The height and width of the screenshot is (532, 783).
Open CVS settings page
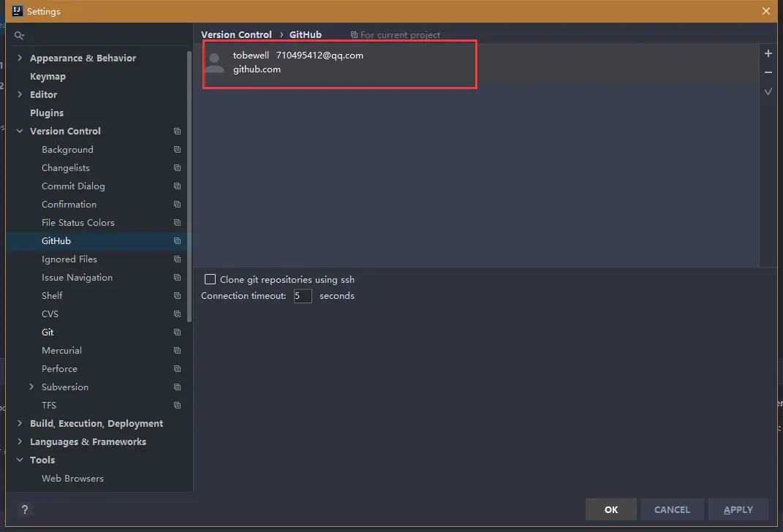coord(50,314)
